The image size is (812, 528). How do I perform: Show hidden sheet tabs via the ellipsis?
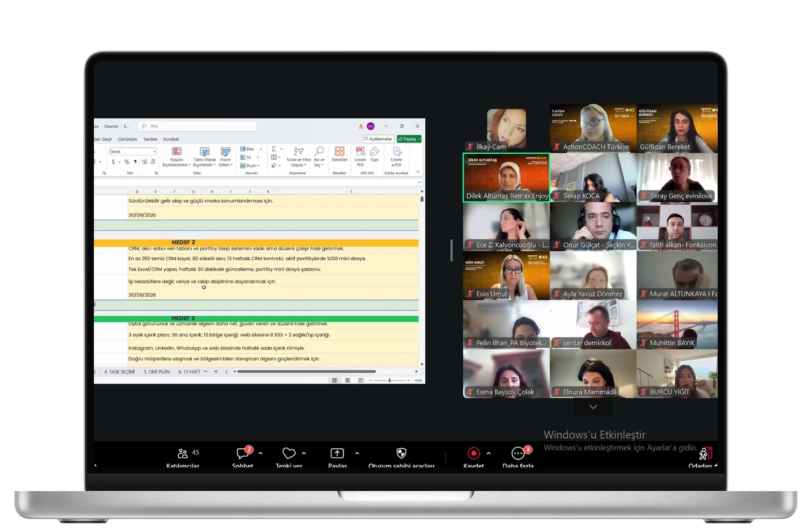pos(205,371)
